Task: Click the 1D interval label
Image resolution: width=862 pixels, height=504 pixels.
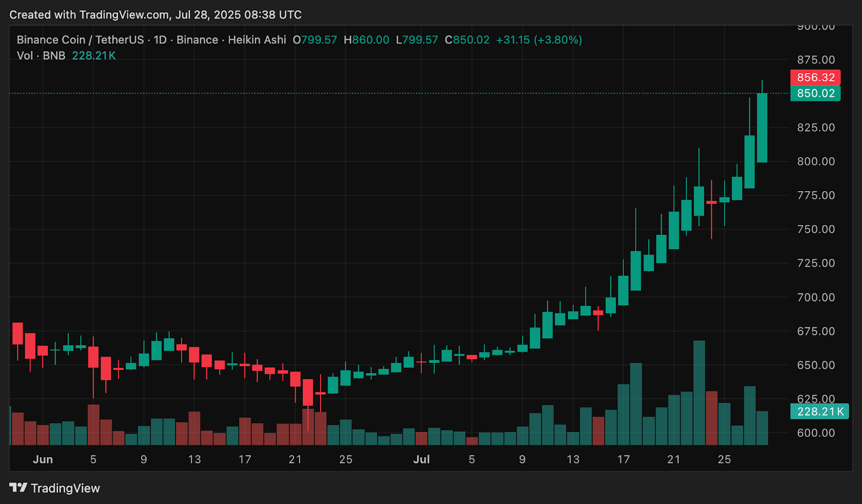Action: pos(160,40)
